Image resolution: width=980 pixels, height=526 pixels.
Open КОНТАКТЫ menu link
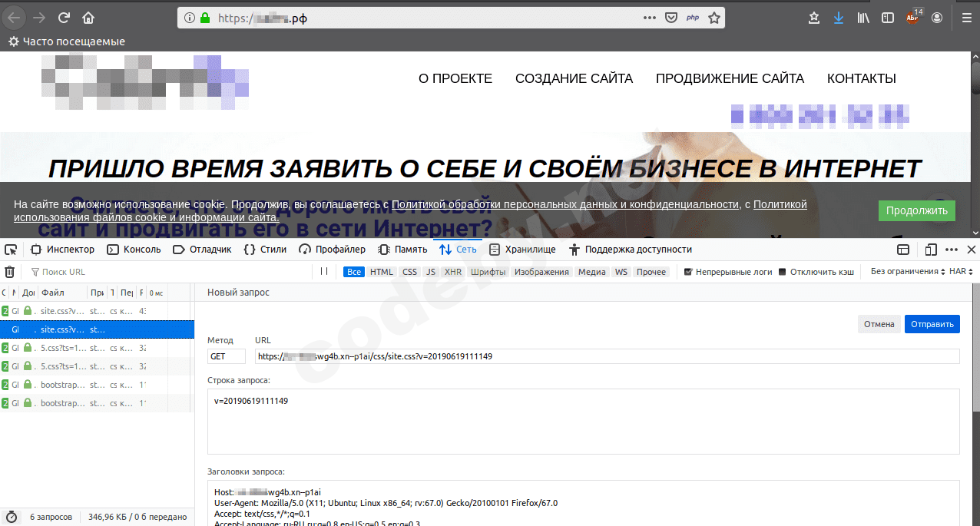(862, 78)
